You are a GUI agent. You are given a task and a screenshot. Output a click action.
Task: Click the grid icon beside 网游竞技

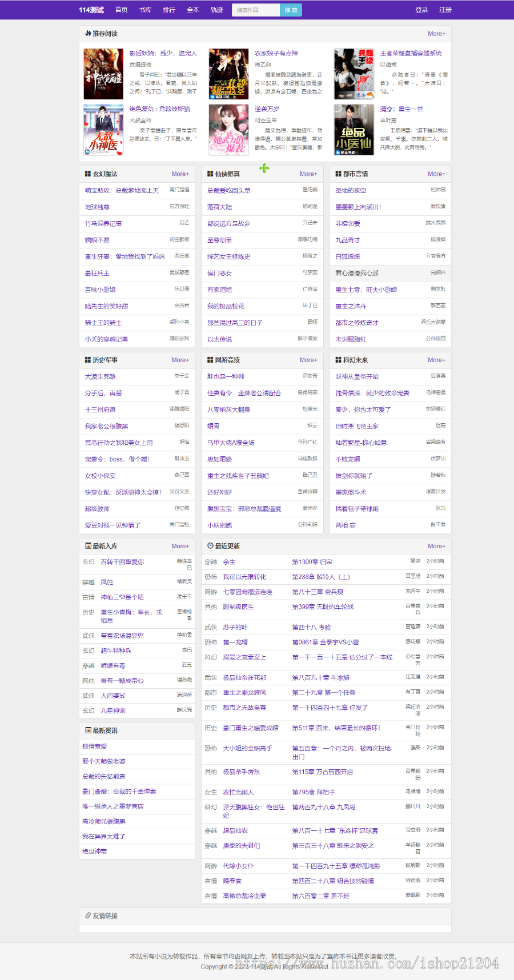[210, 360]
